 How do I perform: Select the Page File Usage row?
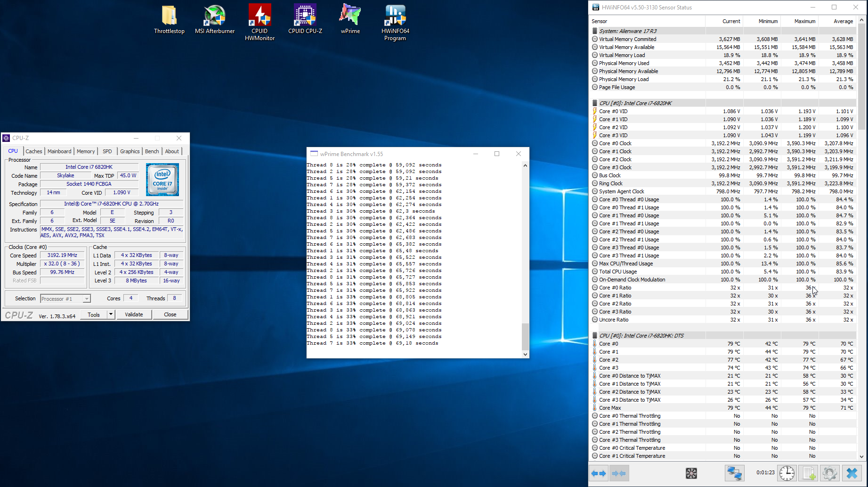click(723, 87)
